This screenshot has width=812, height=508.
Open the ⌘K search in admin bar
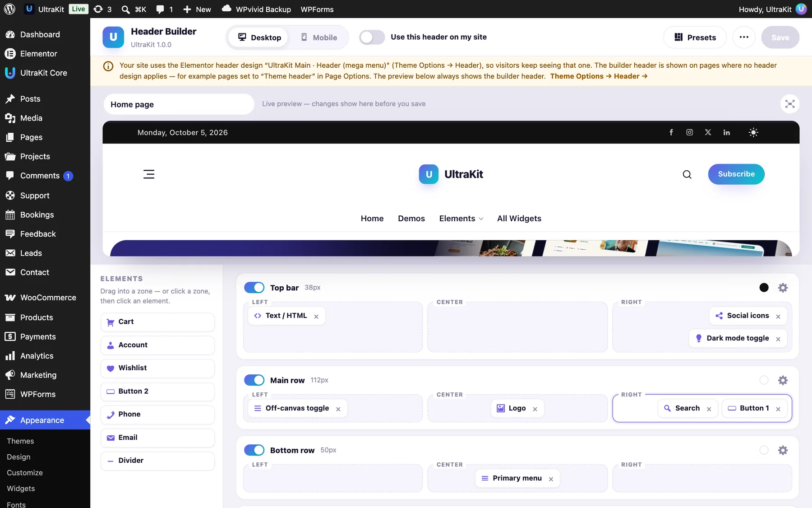click(134, 9)
